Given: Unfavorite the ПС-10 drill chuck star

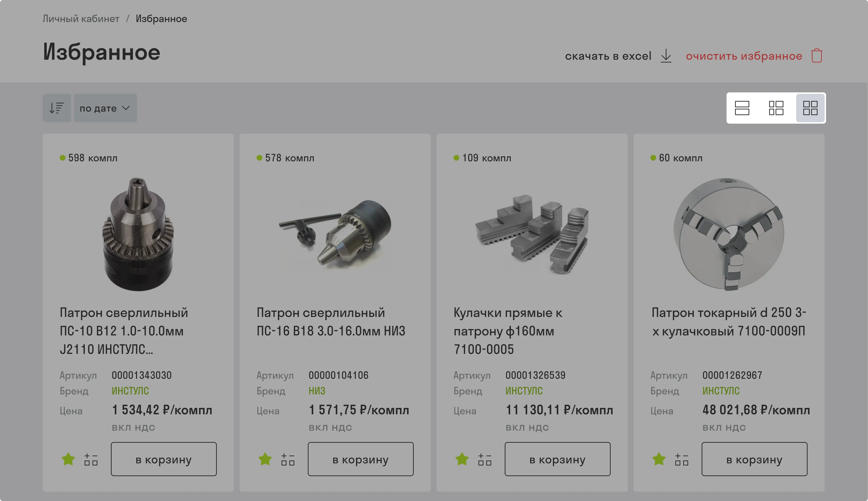Looking at the screenshot, I should pos(68,459).
